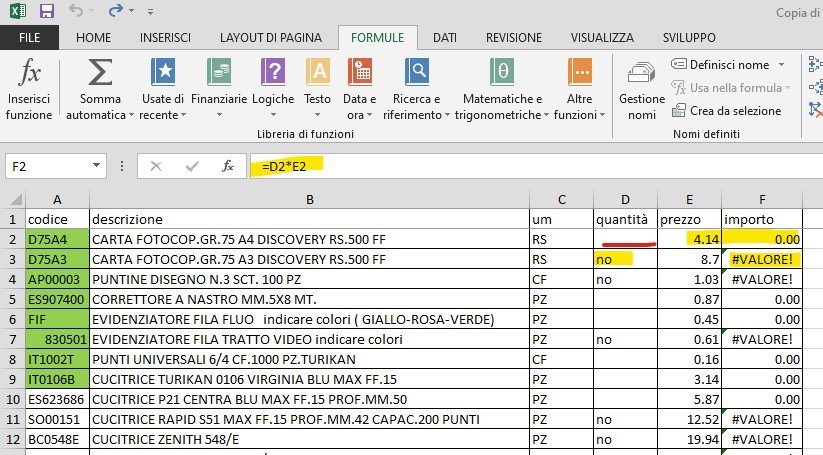Select 'CUCITRICE ZENITH 548/E' cell

point(310,439)
